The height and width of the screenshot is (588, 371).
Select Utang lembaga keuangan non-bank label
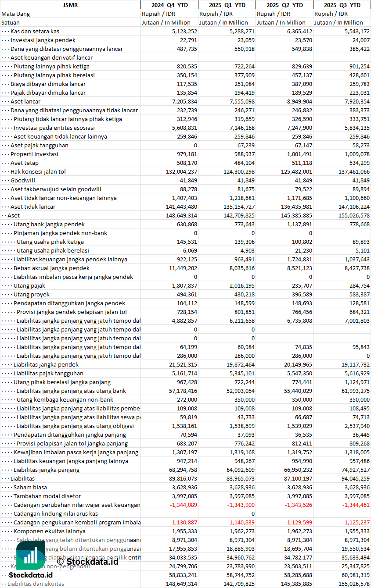coord(65,399)
